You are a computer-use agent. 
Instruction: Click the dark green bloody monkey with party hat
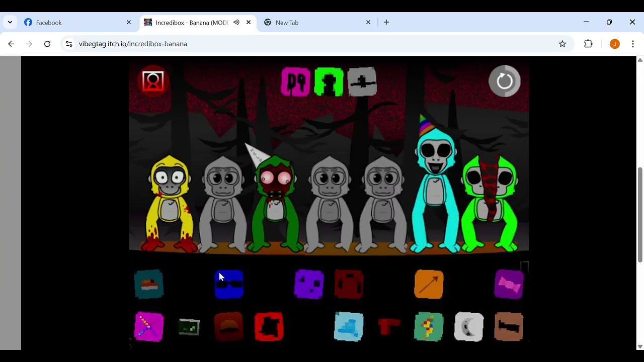[275, 199]
